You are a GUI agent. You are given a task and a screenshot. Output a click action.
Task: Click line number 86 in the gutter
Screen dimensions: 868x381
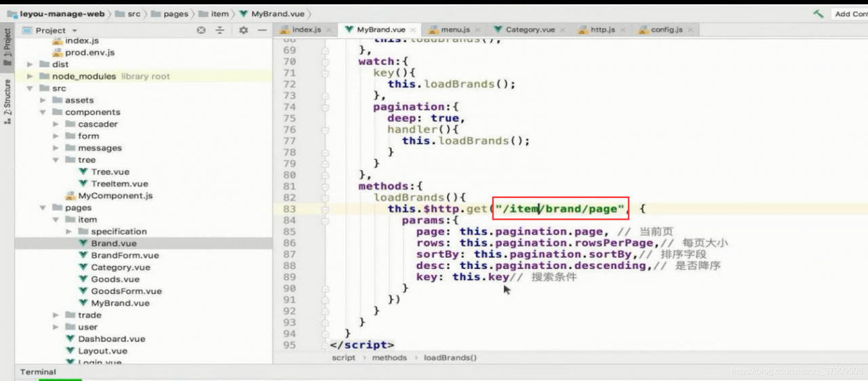point(289,243)
